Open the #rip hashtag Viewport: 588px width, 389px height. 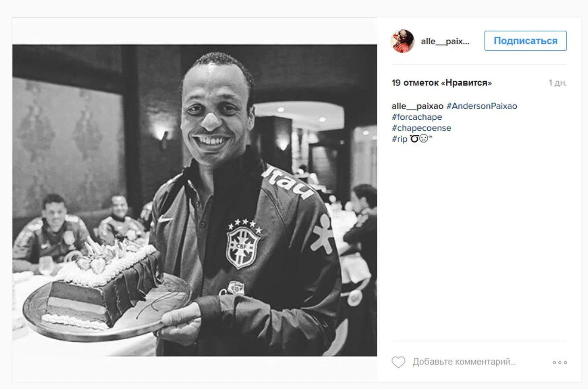400,139
